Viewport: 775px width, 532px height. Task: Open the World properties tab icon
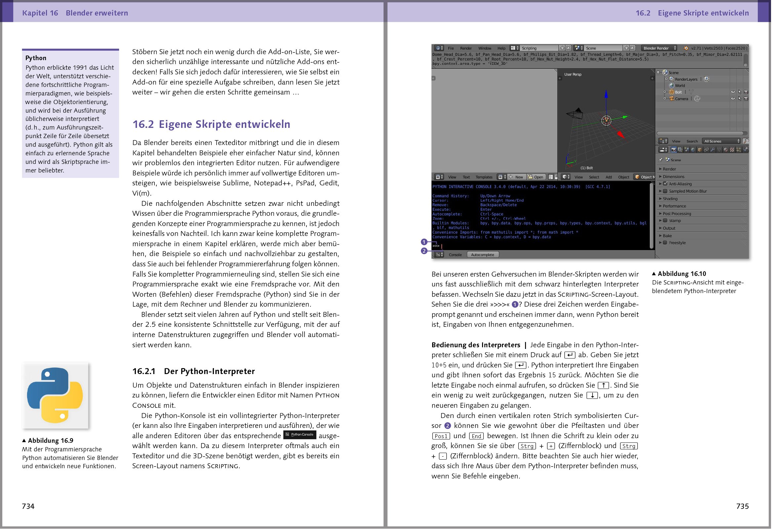click(693, 150)
